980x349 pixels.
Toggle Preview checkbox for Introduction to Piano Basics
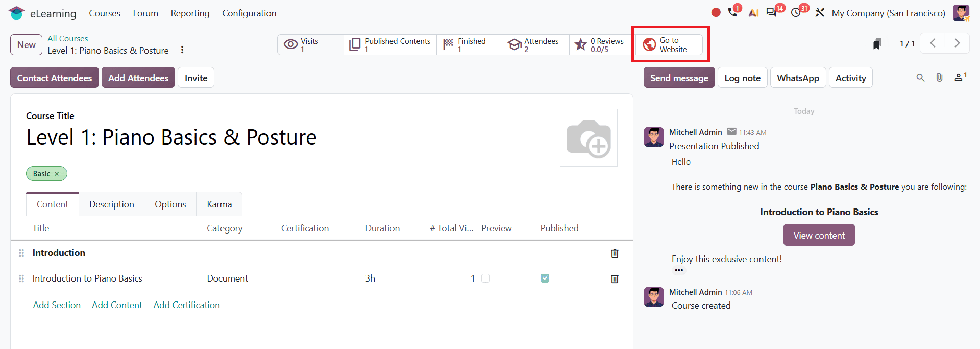point(485,278)
